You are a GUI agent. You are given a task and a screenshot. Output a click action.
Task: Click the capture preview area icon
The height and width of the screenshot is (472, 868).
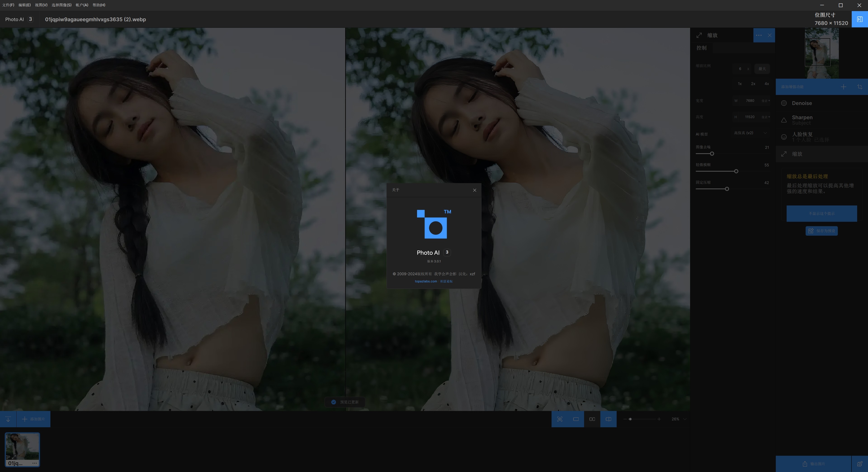tap(559, 419)
